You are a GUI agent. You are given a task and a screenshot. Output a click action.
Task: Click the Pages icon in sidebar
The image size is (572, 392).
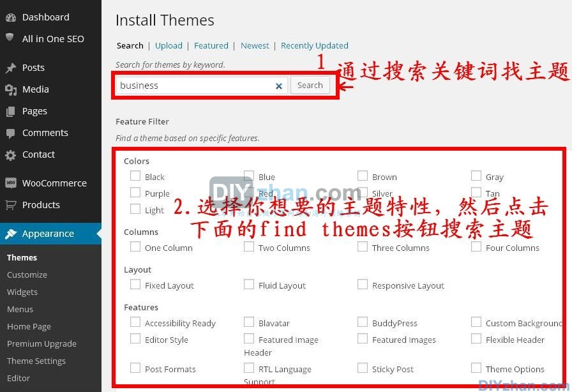[10, 111]
